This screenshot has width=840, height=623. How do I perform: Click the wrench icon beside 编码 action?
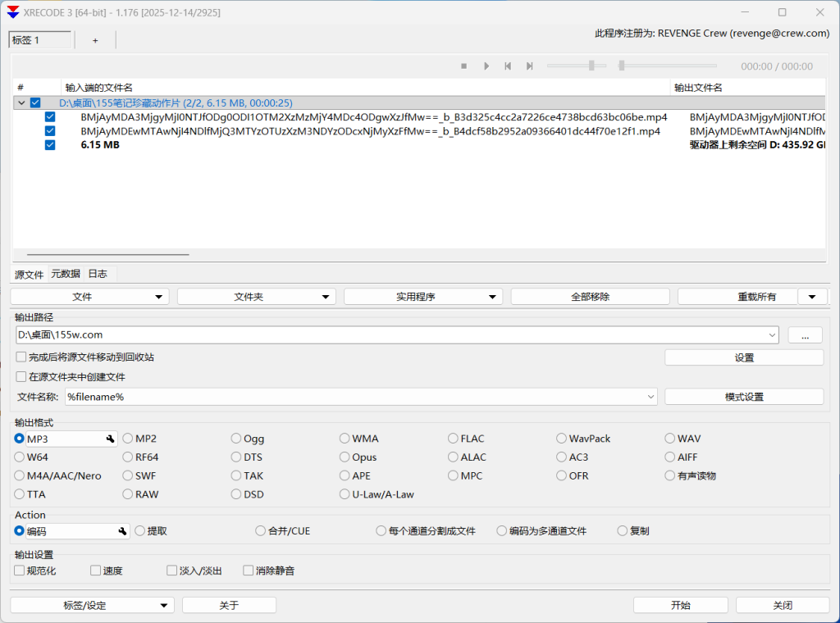pos(123,531)
